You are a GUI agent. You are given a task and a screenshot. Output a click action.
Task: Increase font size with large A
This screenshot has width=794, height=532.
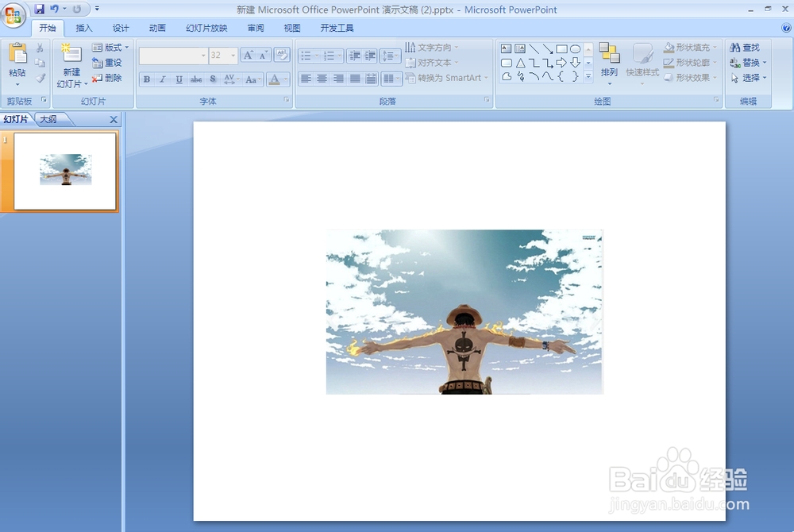[248, 55]
